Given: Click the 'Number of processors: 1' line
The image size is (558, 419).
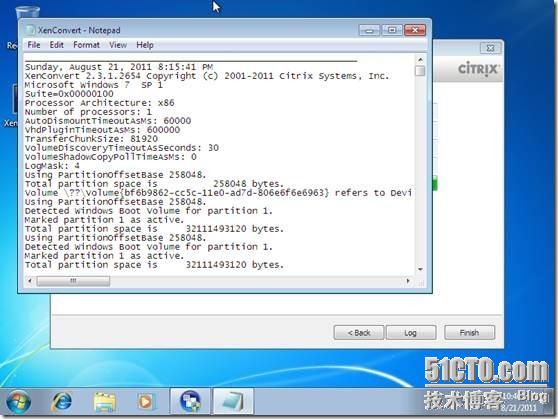Looking at the screenshot, I should click(x=88, y=112).
